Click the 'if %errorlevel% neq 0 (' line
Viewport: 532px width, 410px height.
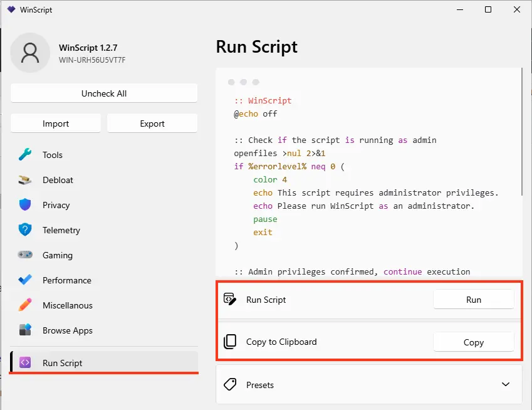click(x=289, y=166)
